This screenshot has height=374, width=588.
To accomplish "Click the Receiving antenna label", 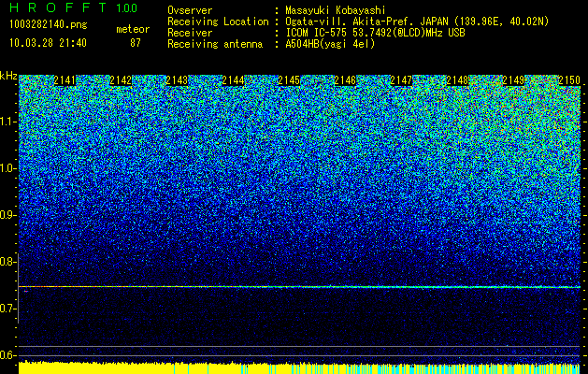I will click(x=215, y=44).
